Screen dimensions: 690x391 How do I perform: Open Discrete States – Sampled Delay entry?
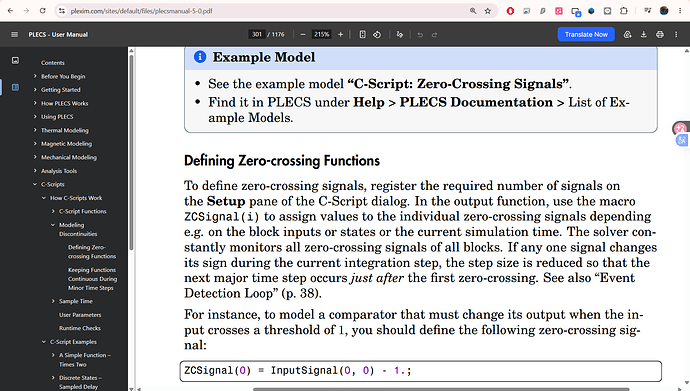coord(81,382)
